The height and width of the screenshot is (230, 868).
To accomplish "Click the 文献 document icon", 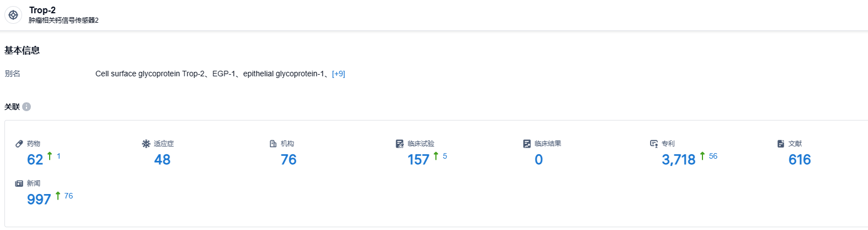I will tap(781, 144).
